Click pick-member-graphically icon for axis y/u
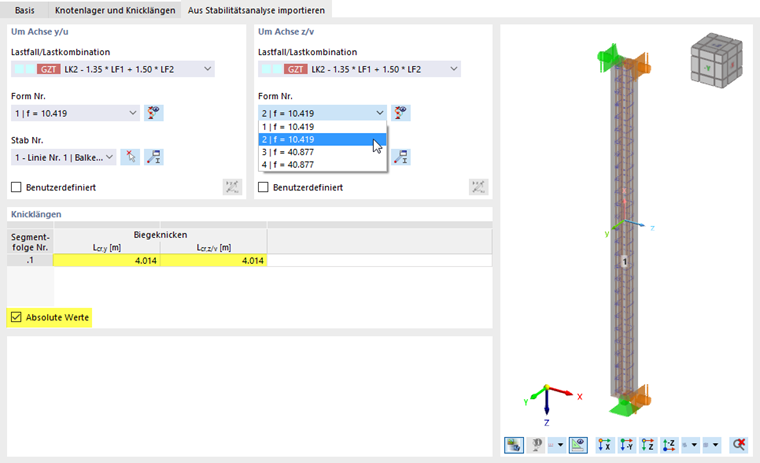This screenshot has height=463, width=760. click(130, 157)
